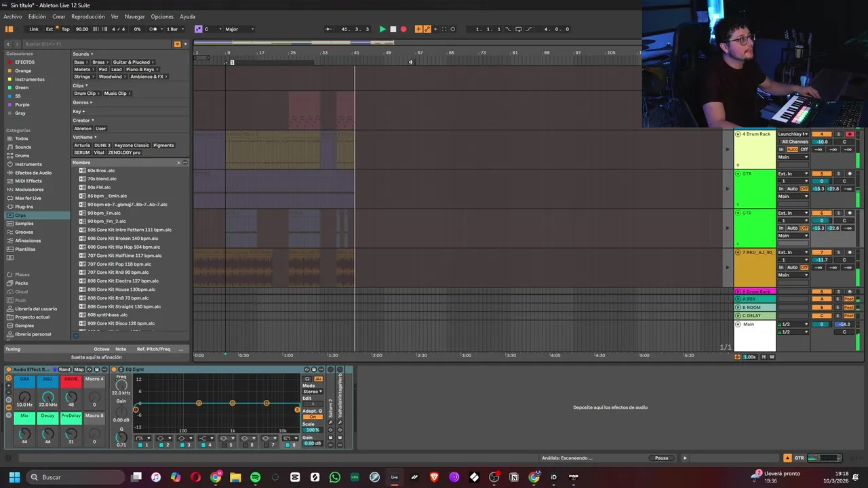
Task: Select clip 60s Bros .alc
Action: [x=101, y=170]
